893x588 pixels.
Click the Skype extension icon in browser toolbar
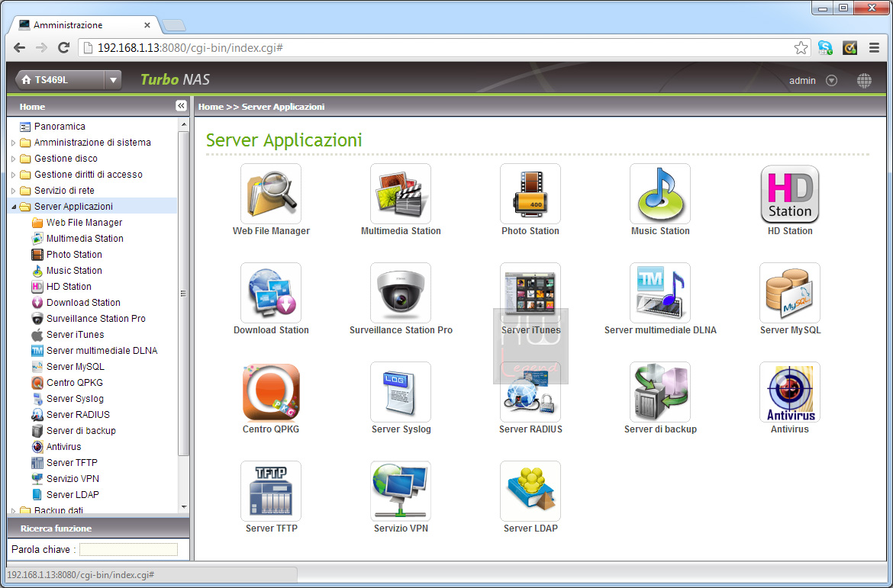tap(825, 48)
